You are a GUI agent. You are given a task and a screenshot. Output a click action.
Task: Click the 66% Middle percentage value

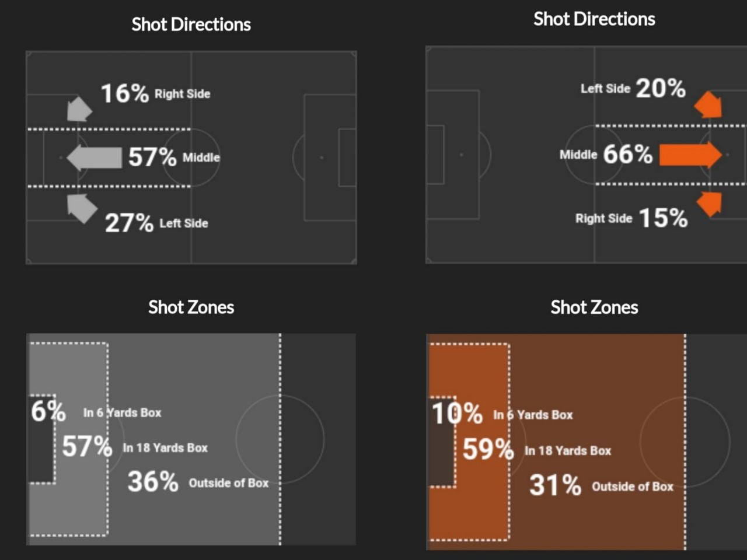[x=628, y=154]
